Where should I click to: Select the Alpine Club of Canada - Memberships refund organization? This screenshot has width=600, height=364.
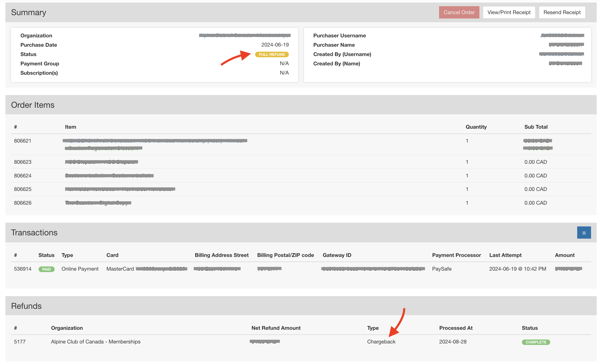(x=96, y=342)
